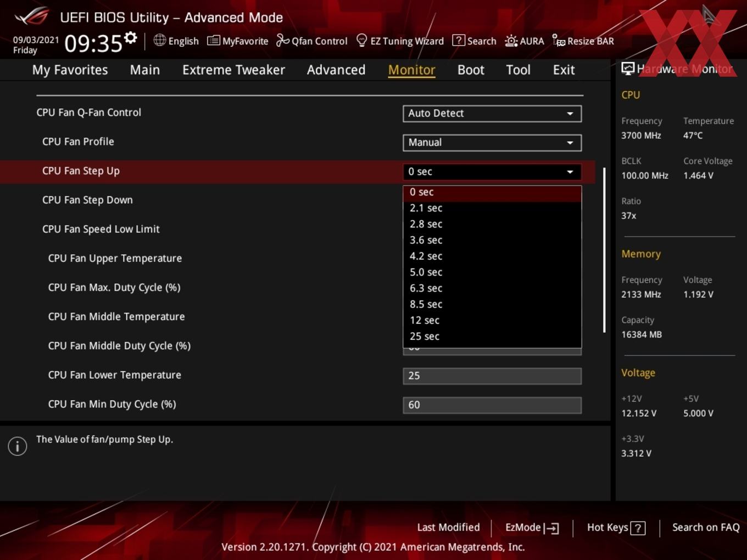Image resolution: width=747 pixels, height=560 pixels.
Task: Select 0 sec option
Action: pos(492,192)
